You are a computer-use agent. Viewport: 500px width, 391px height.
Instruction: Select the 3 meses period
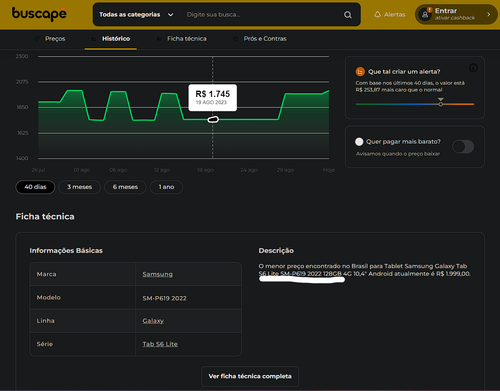79,187
